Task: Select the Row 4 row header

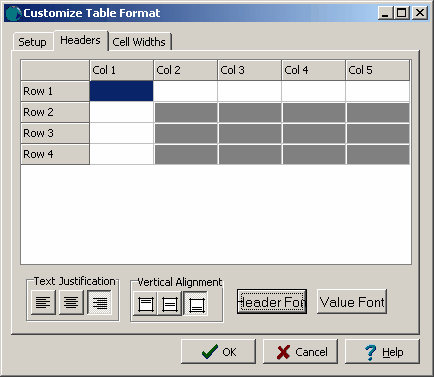Action: pos(55,154)
